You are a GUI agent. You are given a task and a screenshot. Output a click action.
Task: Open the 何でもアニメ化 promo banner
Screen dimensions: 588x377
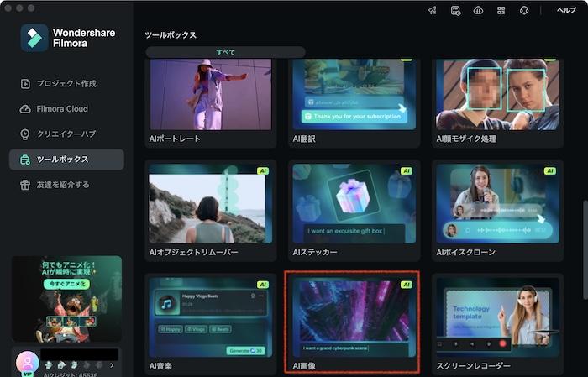66,299
